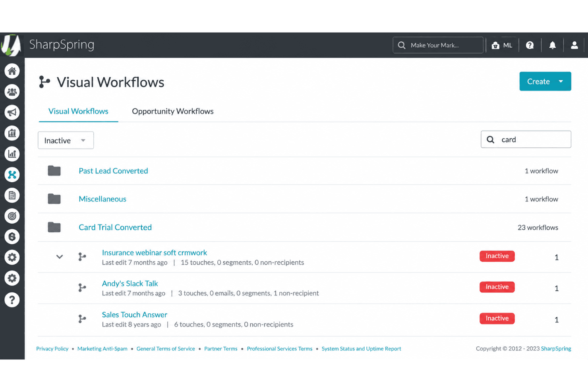Focus the workflow search box containing card

click(x=526, y=139)
